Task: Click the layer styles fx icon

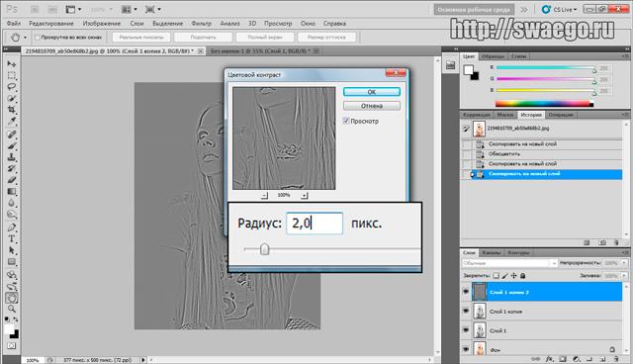Action: [550, 359]
